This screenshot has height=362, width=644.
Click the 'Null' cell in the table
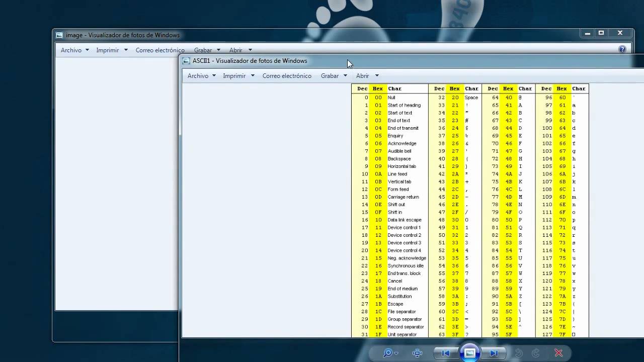[391, 98]
